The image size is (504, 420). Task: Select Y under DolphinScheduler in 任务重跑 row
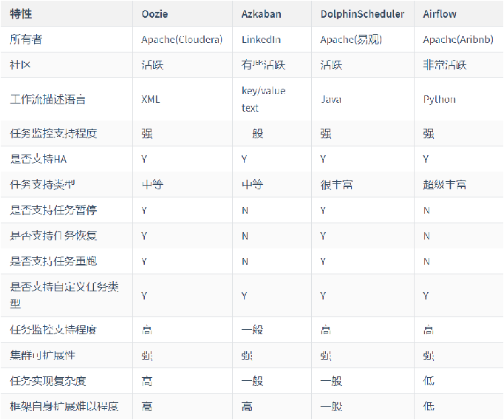pos(323,261)
